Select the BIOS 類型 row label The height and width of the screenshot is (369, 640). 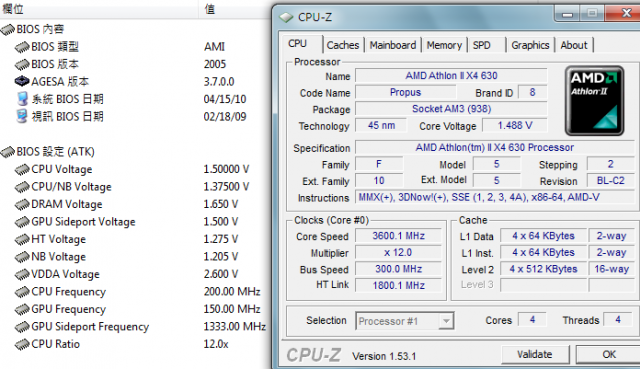pos(55,47)
